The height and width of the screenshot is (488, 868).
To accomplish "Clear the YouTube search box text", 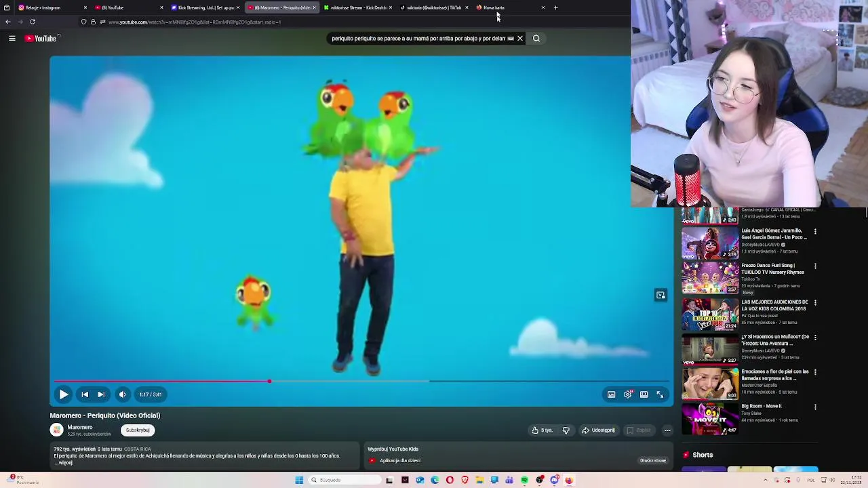I will (520, 39).
